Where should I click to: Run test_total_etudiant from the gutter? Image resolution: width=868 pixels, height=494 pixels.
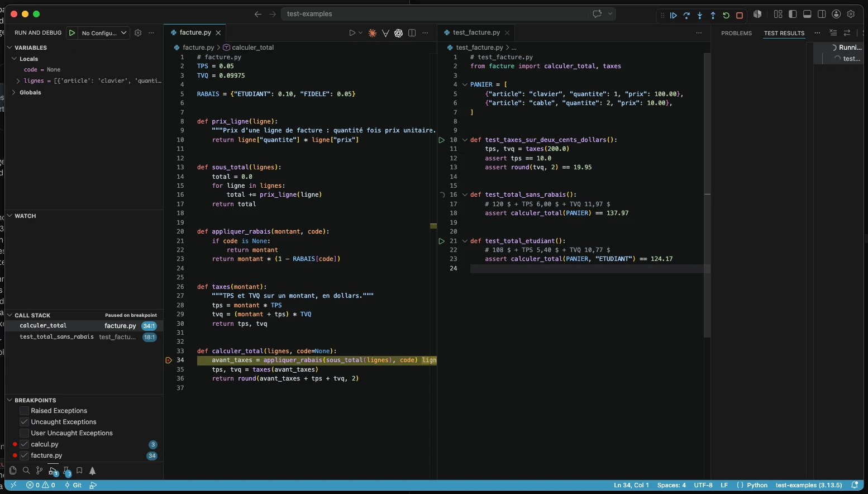[x=441, y=241]
